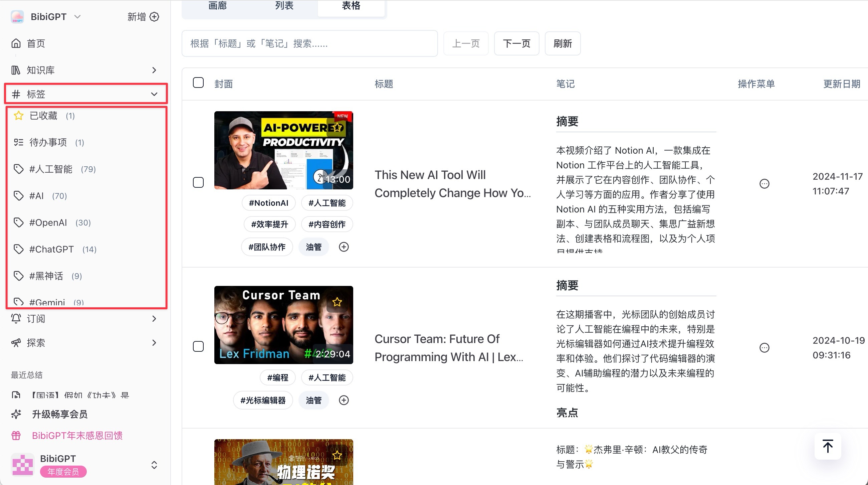Image resolution: width=868 pixels, height=485 pixels.
Task: Open the 已收藏 starred filter
Action: point(44,116)
